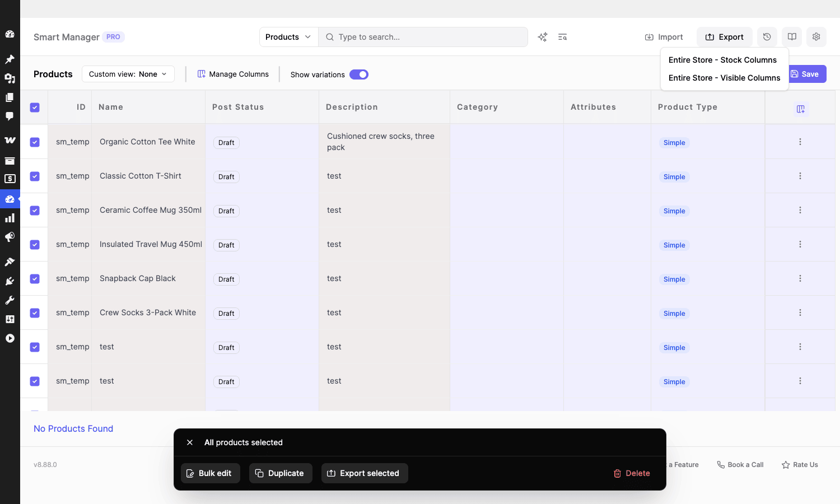Uncheck the Crew Socks 3-Pack White checkbox
The width and height of the screenshot is (840, 504).
pyautogui.click(x=35, y=313)
